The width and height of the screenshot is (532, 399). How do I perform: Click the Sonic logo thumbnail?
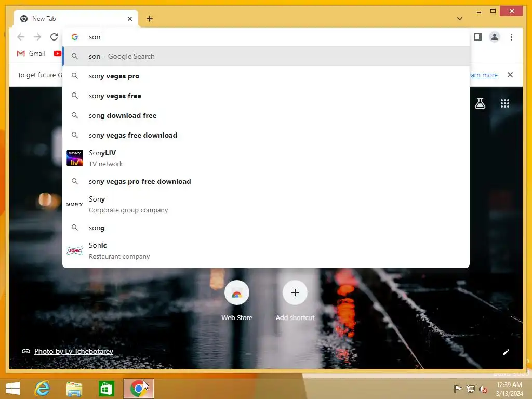tap(75, 251)
